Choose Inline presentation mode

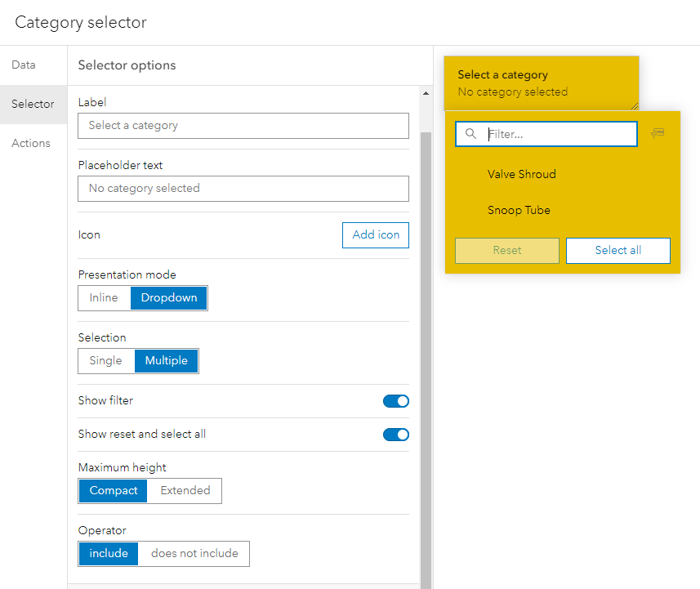[104, 298]
